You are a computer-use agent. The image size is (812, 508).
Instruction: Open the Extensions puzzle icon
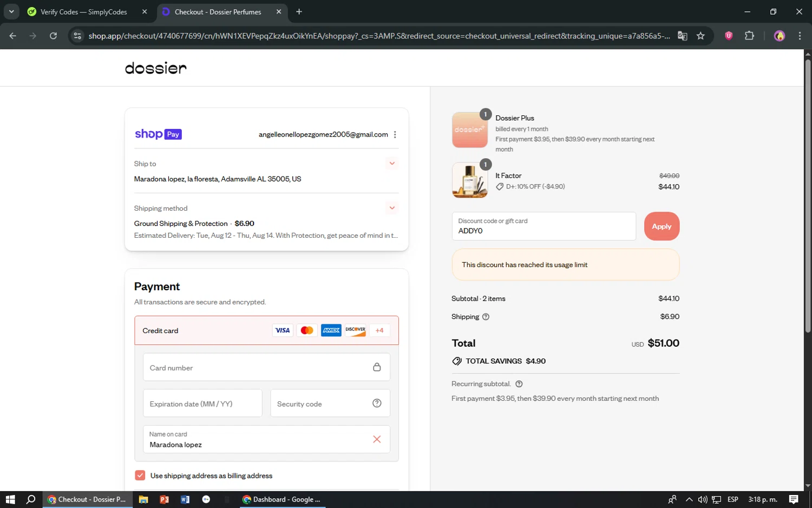749,36
